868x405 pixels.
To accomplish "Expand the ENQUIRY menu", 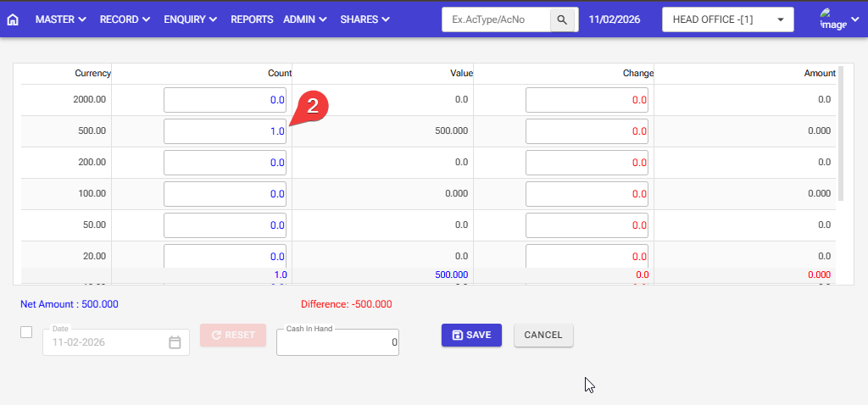I will pyautogui.click(x=190, y=19).
